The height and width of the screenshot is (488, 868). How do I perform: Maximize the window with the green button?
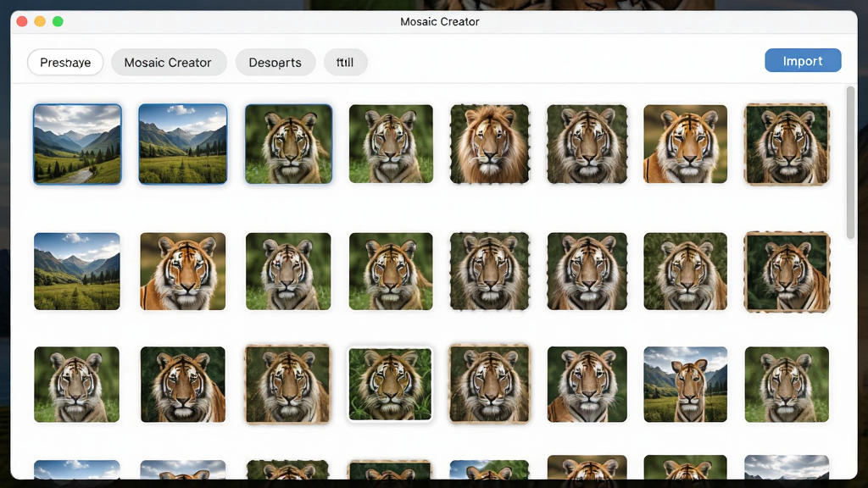[58, 21]
